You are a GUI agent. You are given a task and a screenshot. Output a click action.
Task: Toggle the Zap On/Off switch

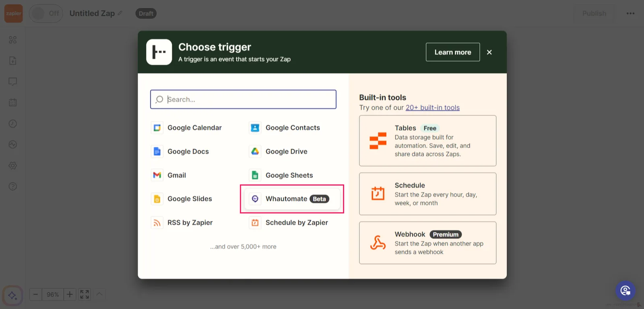pyautogui.click(x=46, y=13)
